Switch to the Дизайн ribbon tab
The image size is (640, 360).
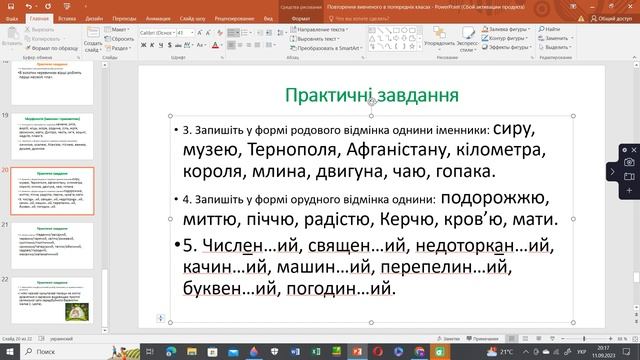point(94,18)
